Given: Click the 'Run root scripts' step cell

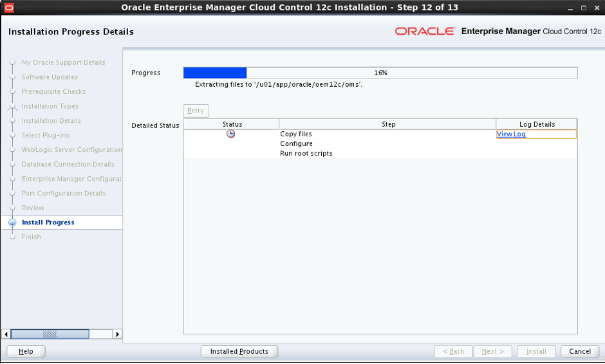Looking at the screenshot, I should [x=387, y=153].
